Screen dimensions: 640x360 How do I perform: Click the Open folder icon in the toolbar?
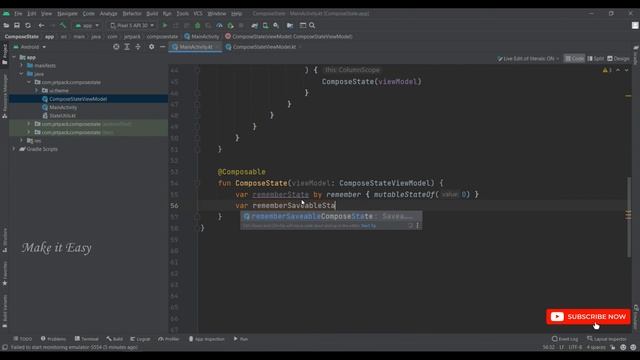(x=6, y=25)
